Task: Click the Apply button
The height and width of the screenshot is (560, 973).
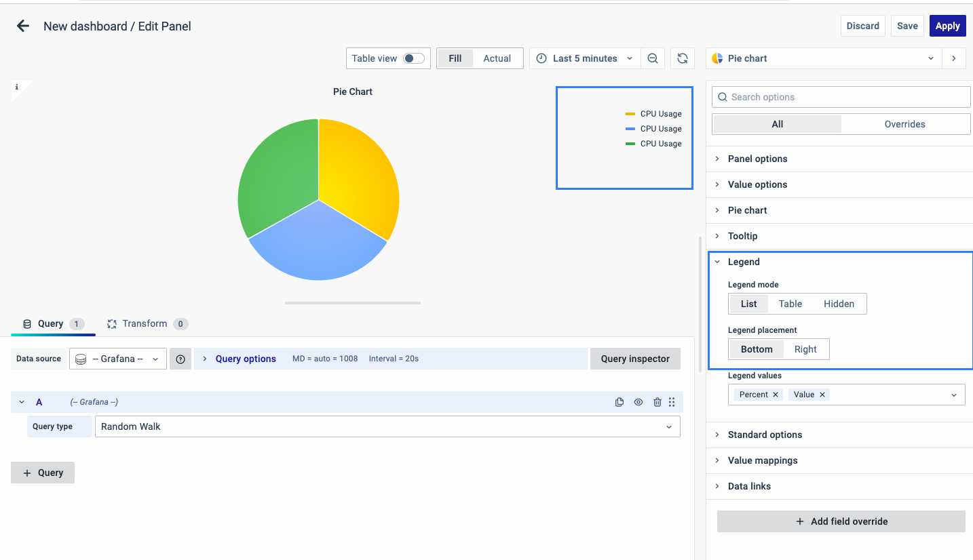Action: point(947,26)
